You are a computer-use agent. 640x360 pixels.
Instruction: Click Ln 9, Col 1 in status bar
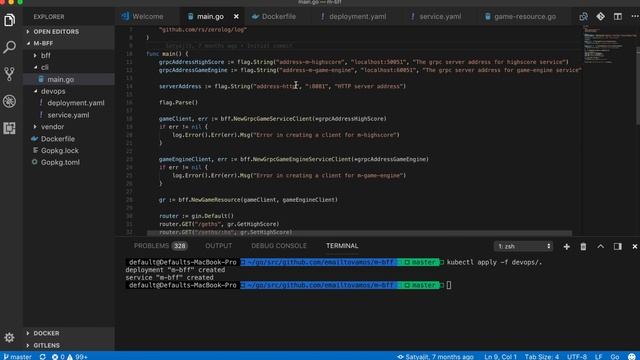[500, 357]
